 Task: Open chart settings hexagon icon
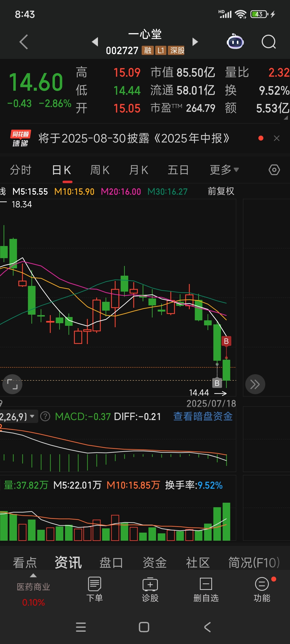(x=274, y=170)
